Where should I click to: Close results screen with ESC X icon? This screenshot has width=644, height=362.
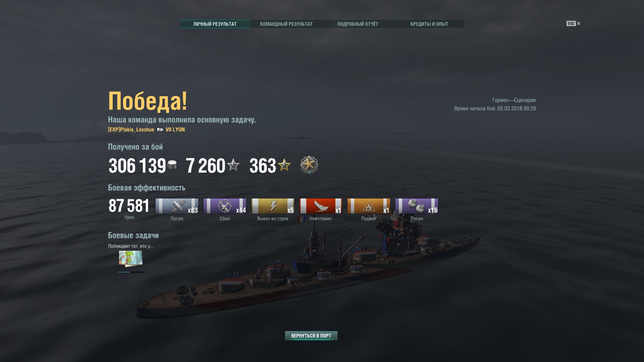coord(574,23)
